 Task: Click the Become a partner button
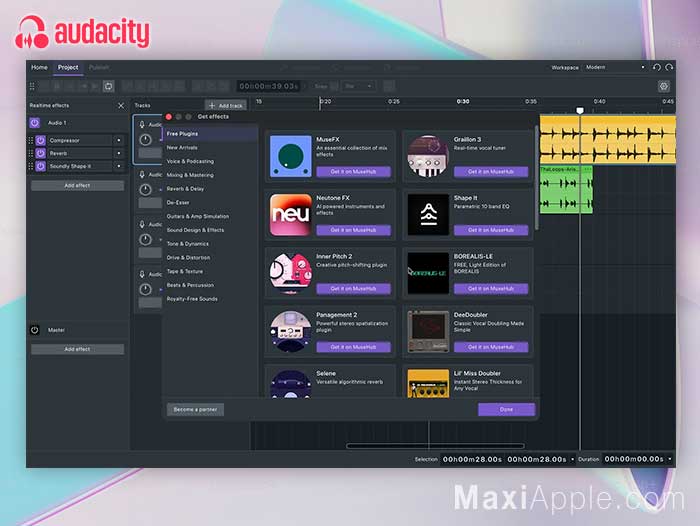click(195, 409)
